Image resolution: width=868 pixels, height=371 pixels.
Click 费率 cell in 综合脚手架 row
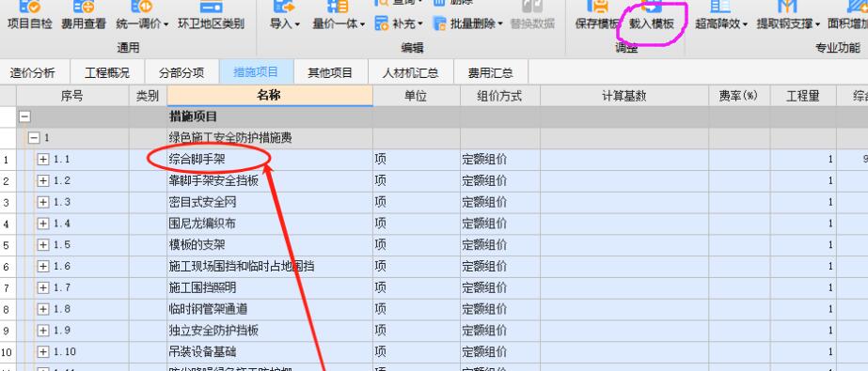(x=739, y=160)
